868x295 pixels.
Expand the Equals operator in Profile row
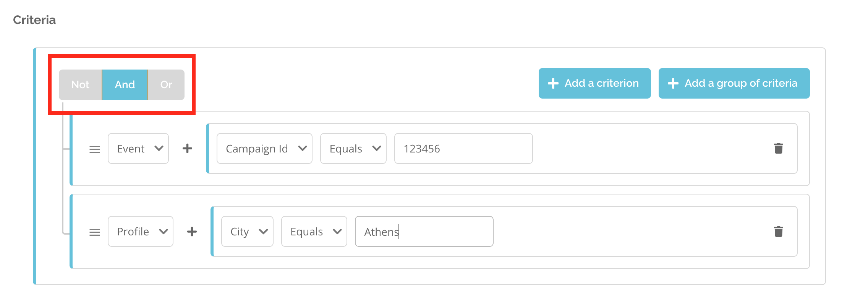pyautogui.click(x=314, y=232)
